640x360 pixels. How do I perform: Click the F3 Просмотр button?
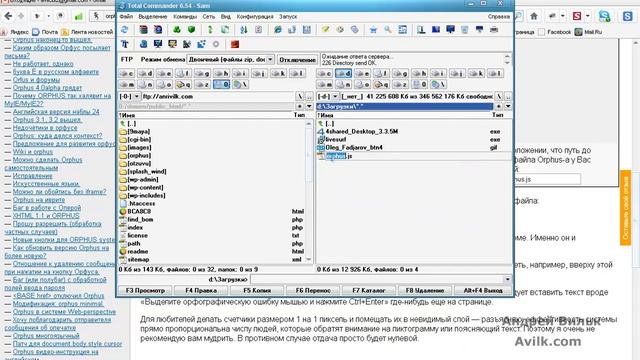pos(145,291)
